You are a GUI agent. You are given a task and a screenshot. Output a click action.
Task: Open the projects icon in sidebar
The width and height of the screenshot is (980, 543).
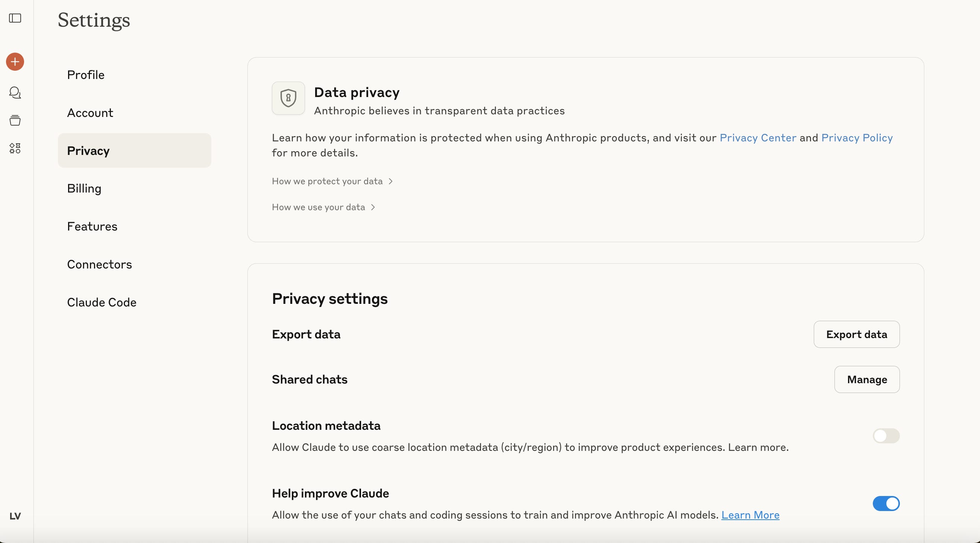[15, 120]
